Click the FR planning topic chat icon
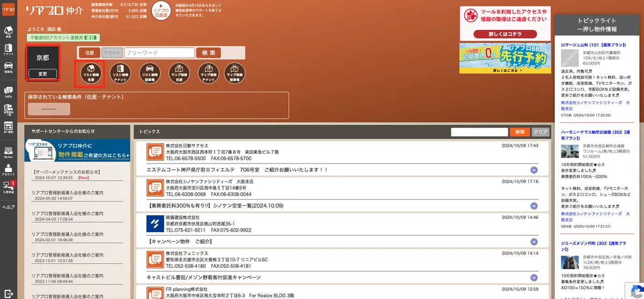 155,293
